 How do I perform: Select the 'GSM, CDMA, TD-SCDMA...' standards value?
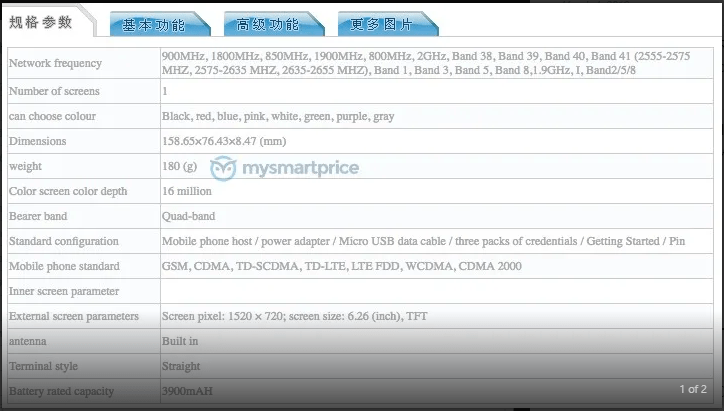[342, 266]
